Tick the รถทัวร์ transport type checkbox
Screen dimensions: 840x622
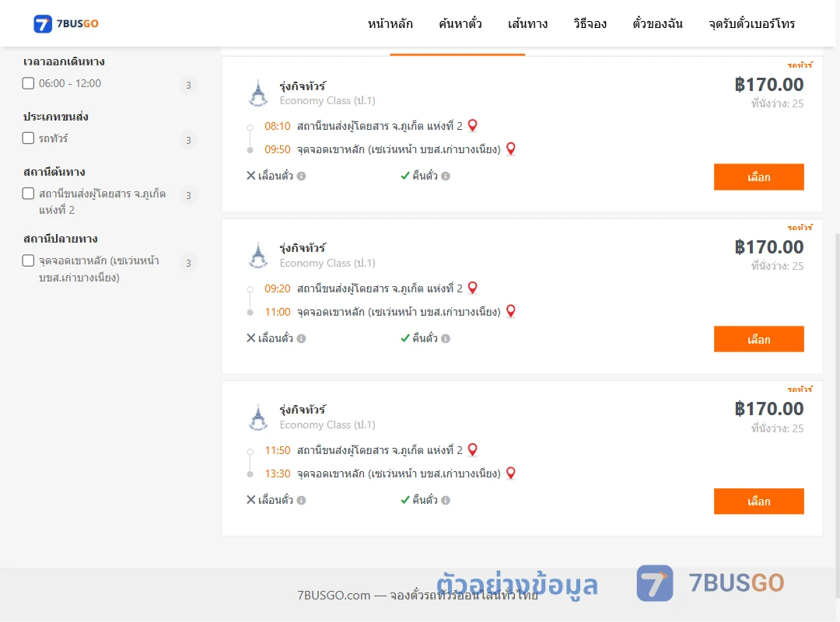coord(29,138)
